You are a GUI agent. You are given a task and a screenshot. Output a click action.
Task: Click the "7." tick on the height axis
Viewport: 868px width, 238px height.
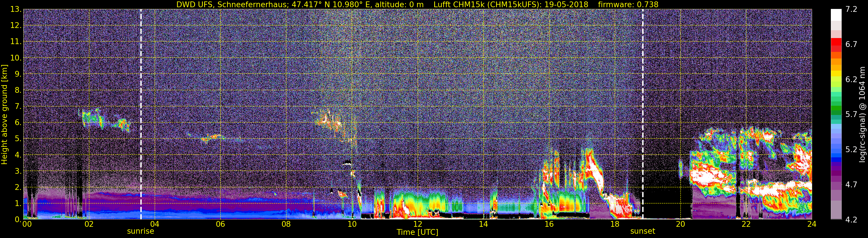(x=18, y=106)
